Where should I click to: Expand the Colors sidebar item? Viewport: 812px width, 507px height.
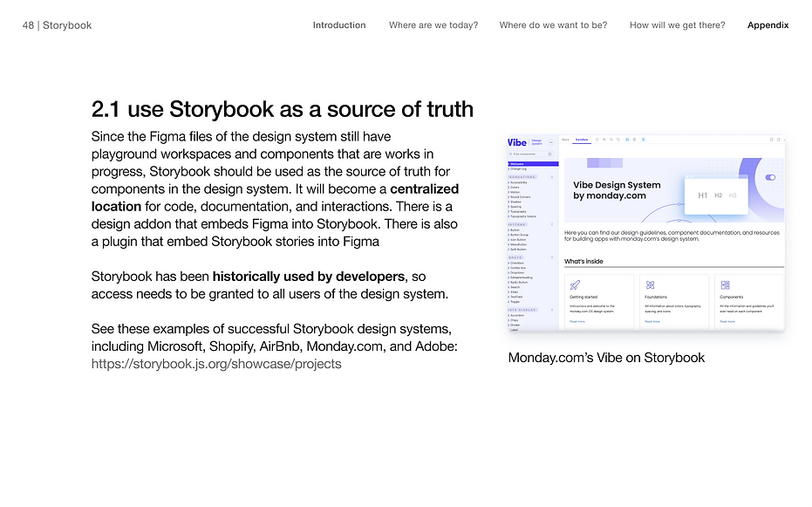[515, 187]
